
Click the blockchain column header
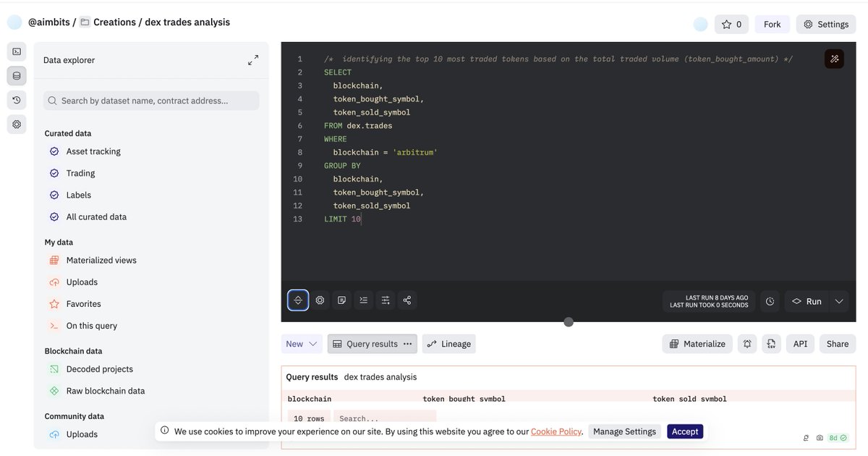(x=310, y=399)
